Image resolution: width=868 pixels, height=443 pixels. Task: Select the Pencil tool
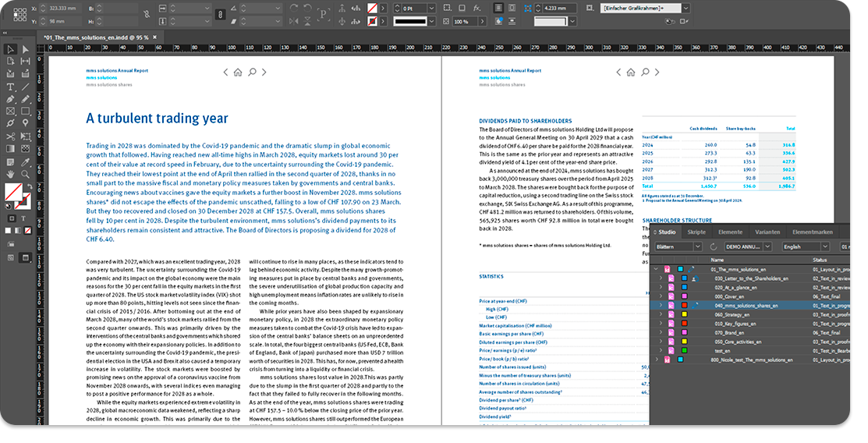[25, 99]
